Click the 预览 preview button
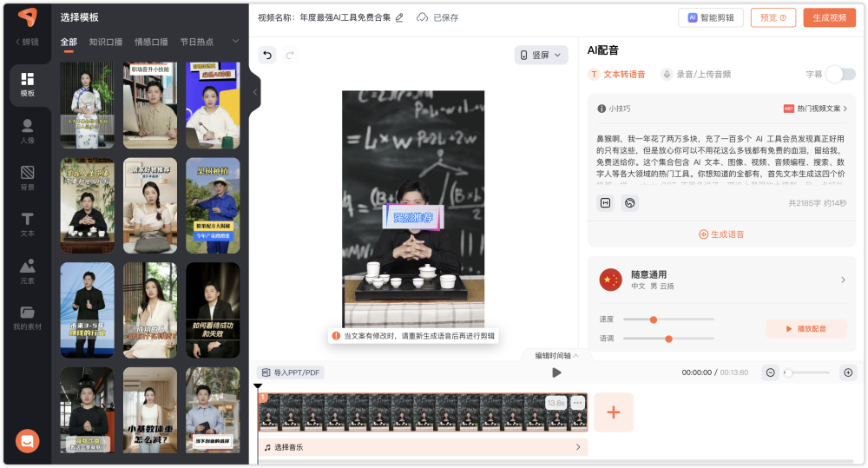The width and height of the screenshot is (868, 468). click(773, 17)
